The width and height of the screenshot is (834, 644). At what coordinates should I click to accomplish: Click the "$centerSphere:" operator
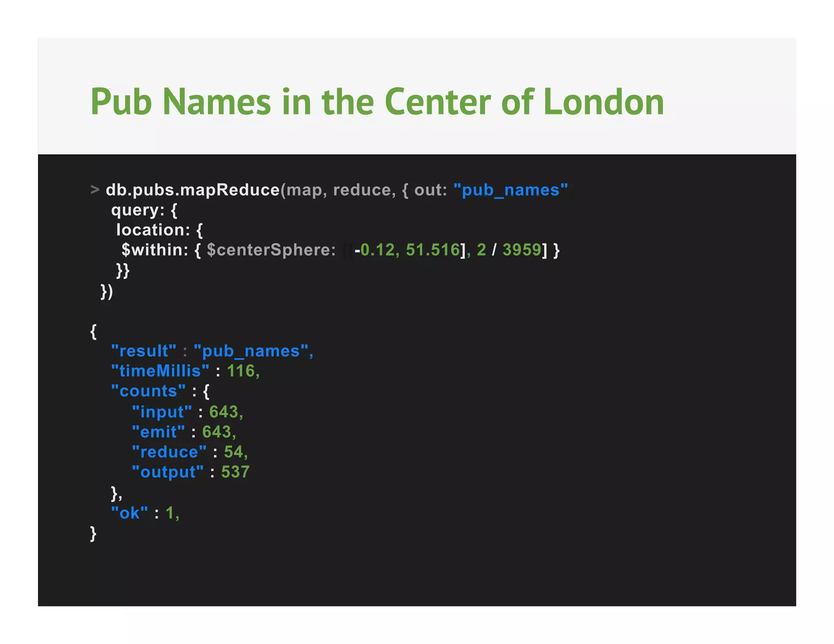coord(271,250)
